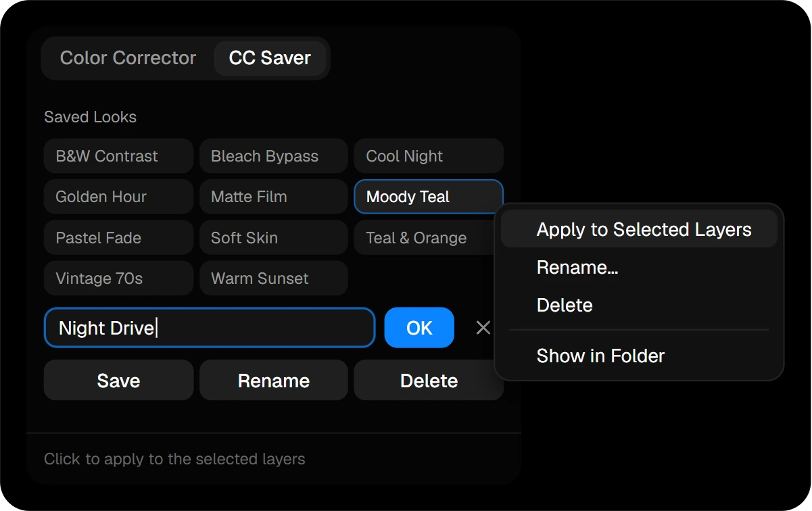Click the Rename button below the name field
812x511 pixels.
[274, 381]
